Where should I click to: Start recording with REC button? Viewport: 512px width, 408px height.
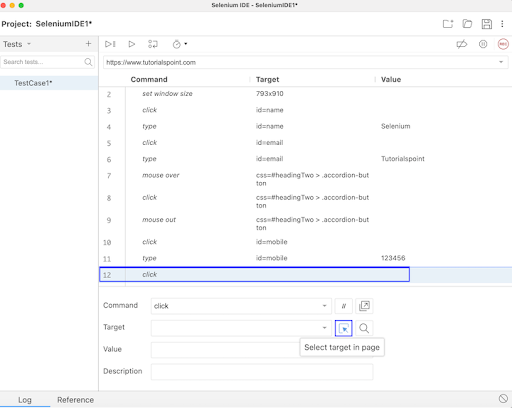[x=503, y=44]
